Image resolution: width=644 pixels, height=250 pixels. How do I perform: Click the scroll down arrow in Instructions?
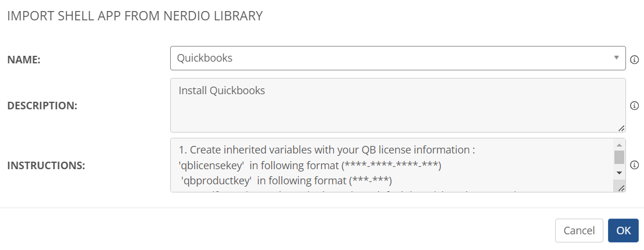[620, 173]
